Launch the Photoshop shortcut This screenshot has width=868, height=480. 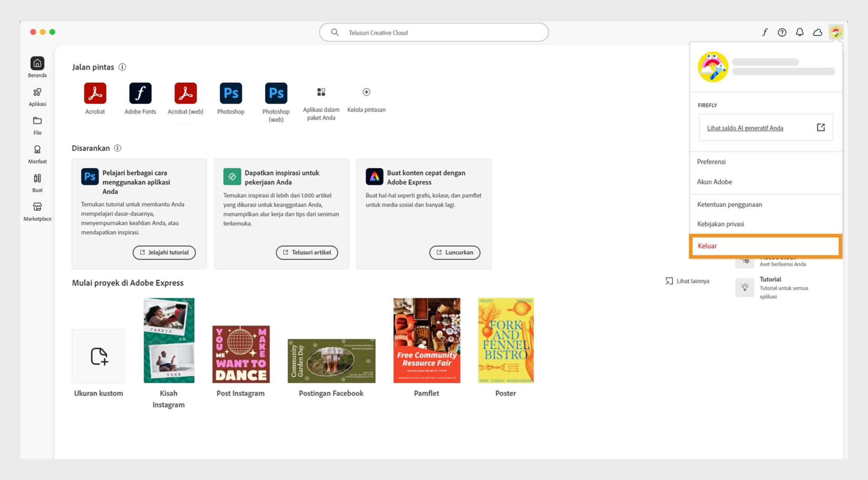231,92
